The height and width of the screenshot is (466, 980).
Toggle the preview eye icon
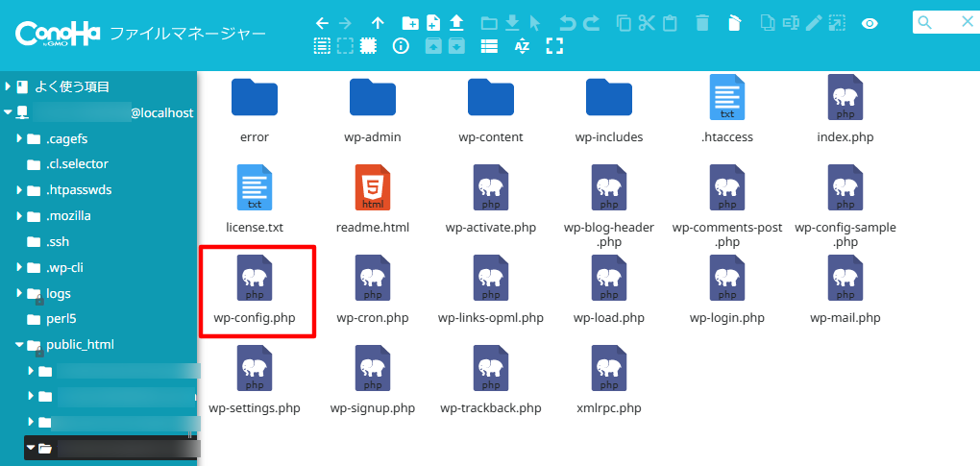[870, 22]
